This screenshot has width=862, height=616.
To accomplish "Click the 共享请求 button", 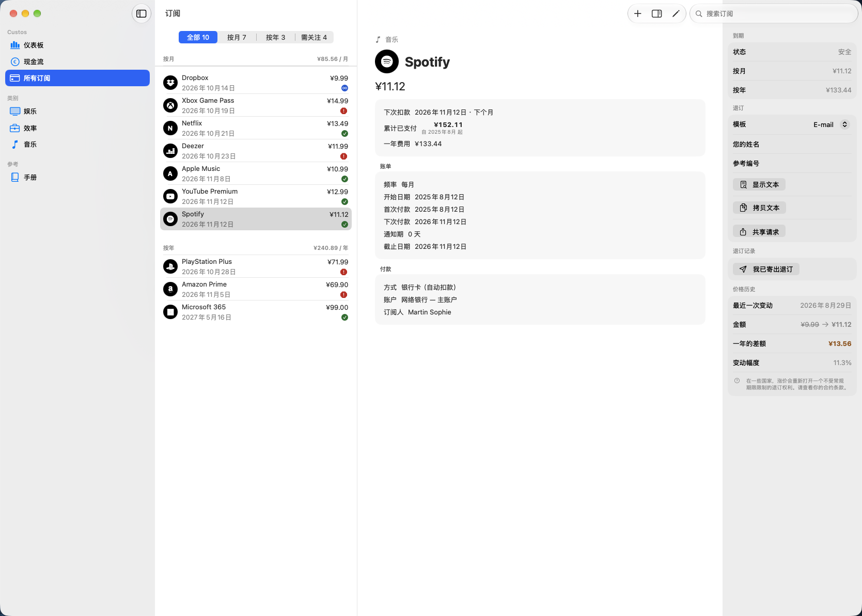I will click(759, 232).
